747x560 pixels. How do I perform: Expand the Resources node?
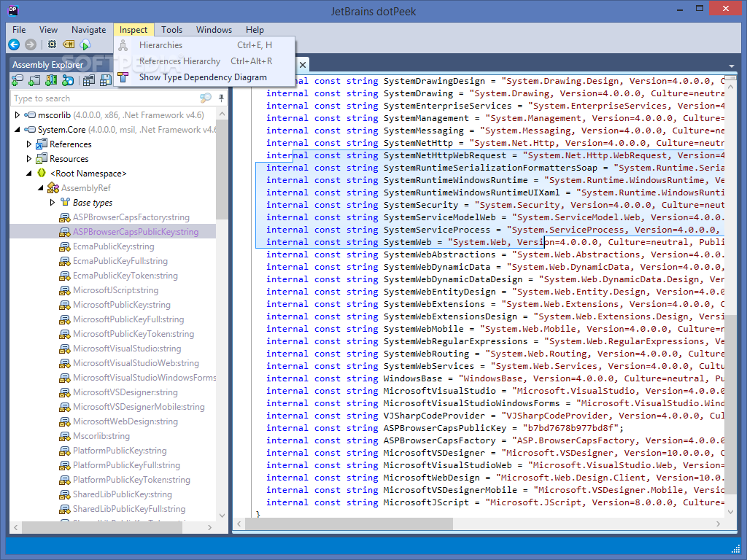coord(28,158)
